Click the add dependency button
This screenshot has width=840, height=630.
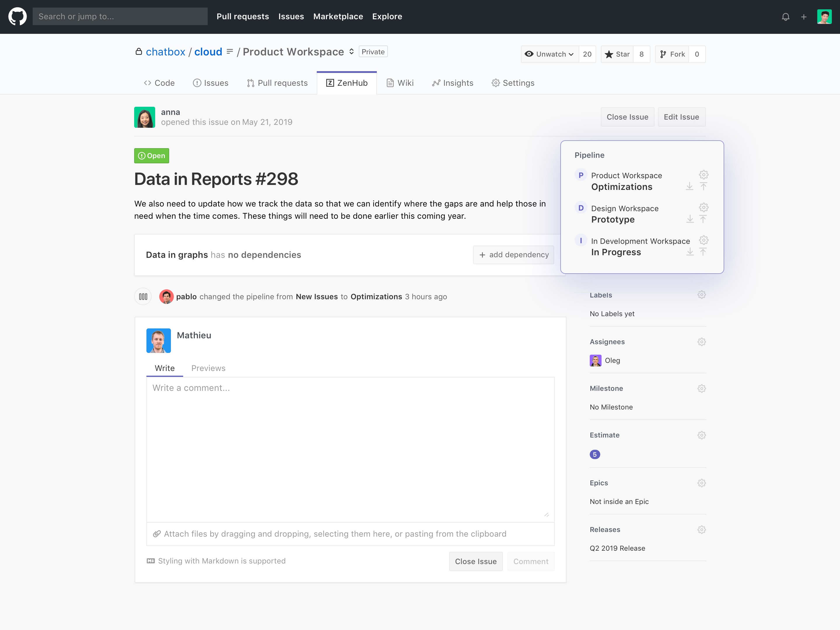coord(513,255)
